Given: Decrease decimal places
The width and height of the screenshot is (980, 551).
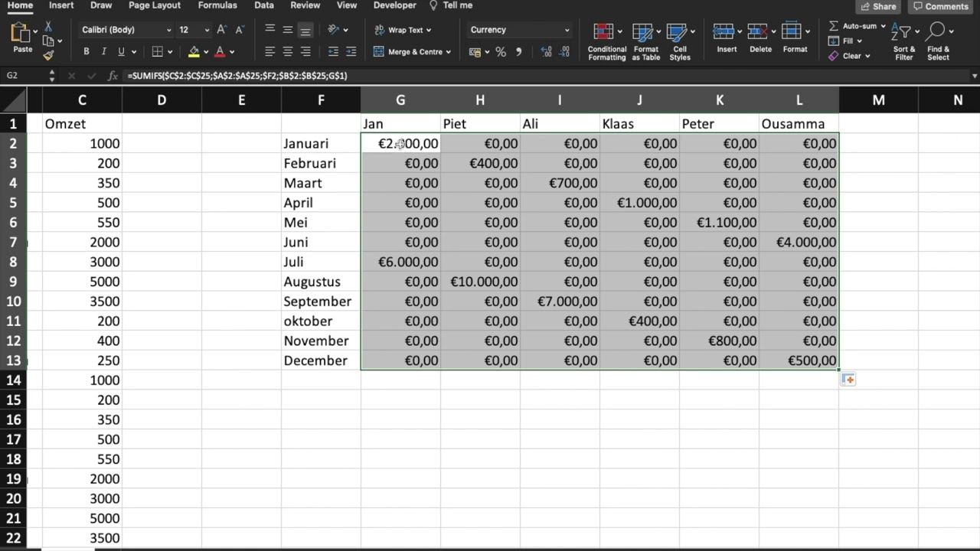Looking at the screenshot, I should point(566,52).
